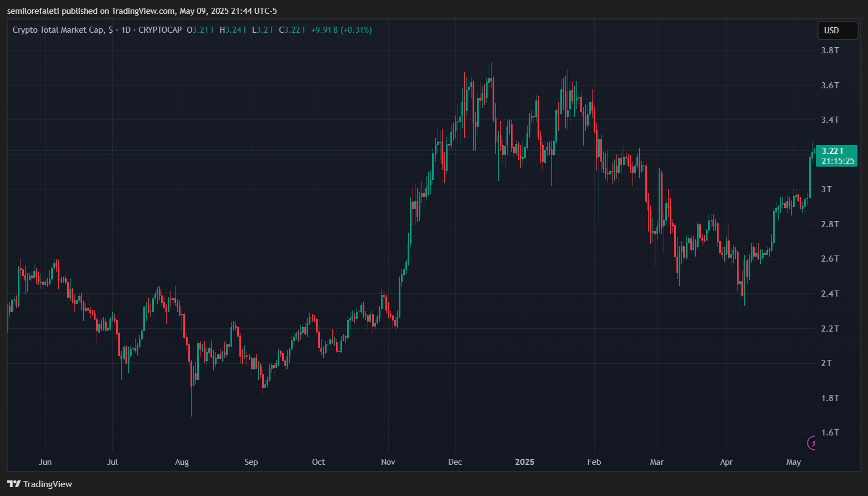Click the H3.24 T high value
Screen dimensions: 868x496
[x=233, y=30]
